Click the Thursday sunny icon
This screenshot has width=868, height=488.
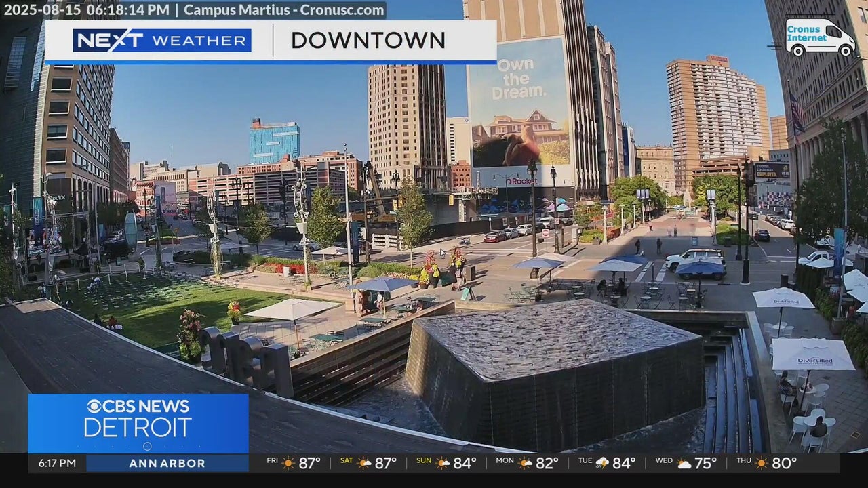[762, 464]
